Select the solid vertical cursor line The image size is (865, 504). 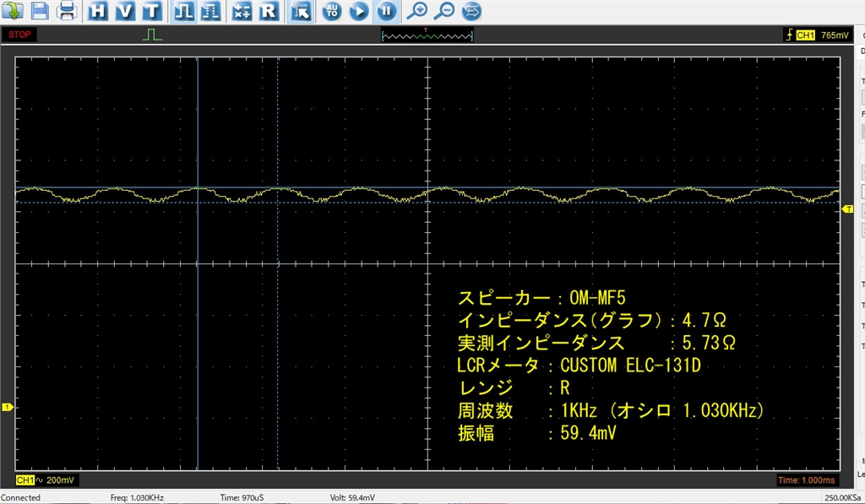(x=198, y=331)
